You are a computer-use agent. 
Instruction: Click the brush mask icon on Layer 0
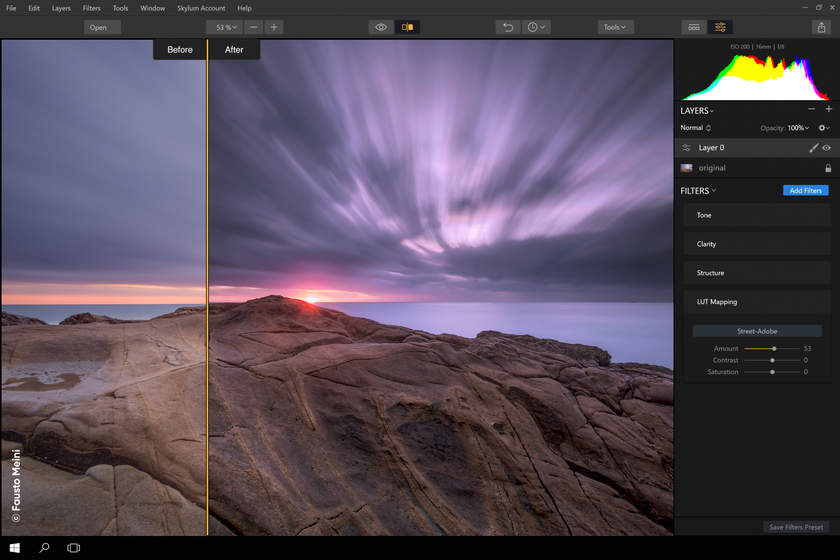click(x=813, y=148)
